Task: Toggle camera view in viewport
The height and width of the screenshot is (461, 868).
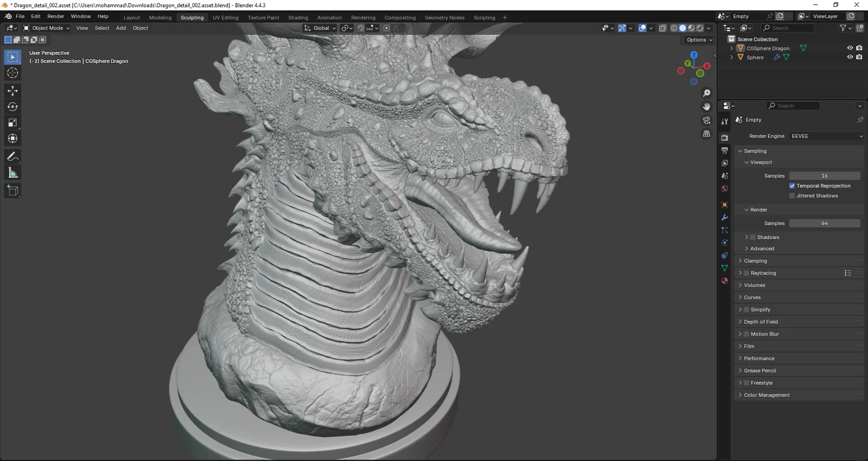Action: 706,120
